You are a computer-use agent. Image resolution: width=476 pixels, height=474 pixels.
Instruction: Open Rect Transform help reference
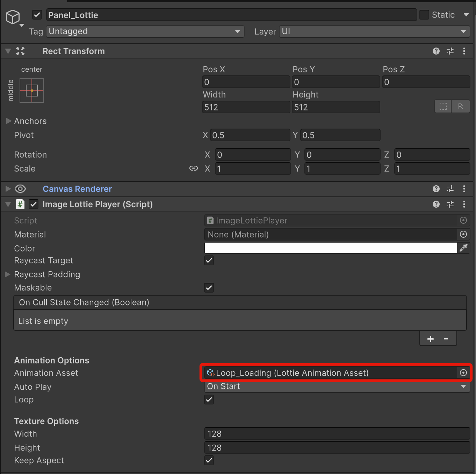click(436, 51)
